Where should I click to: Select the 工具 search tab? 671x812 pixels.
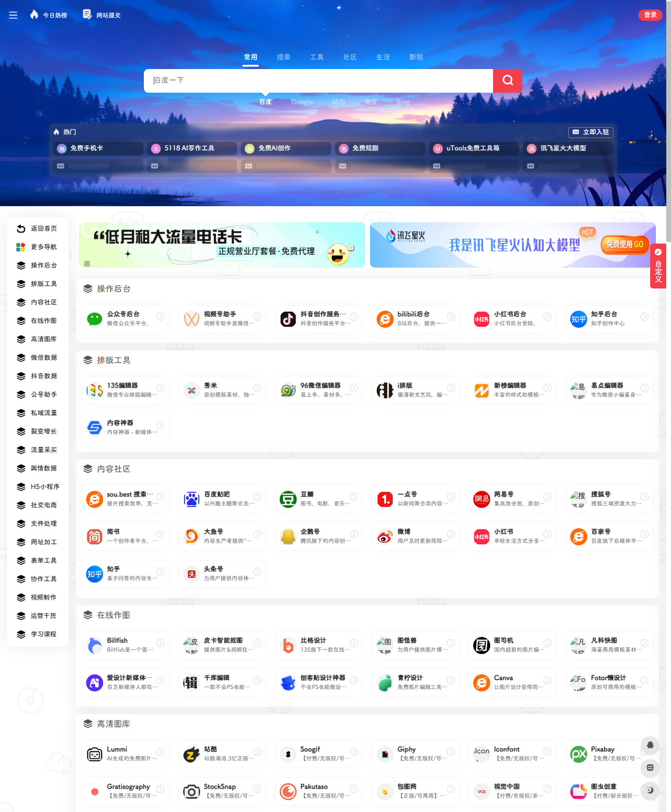click(x=317, y=57)
